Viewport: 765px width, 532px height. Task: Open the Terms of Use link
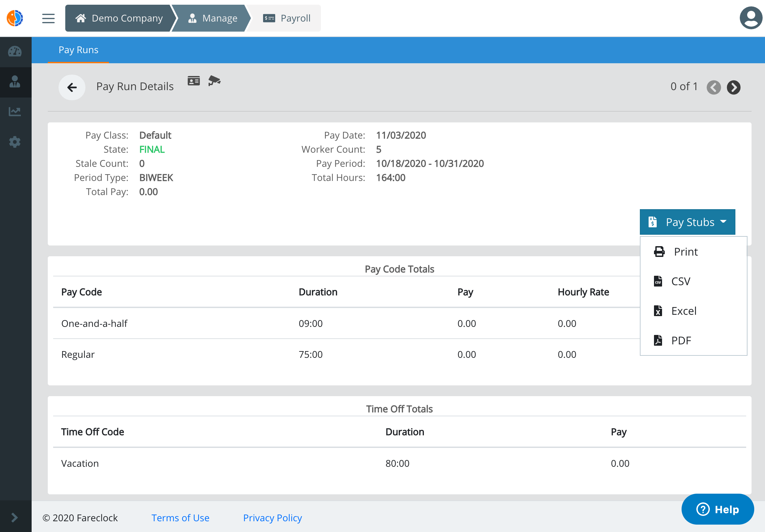coord(180,518)
